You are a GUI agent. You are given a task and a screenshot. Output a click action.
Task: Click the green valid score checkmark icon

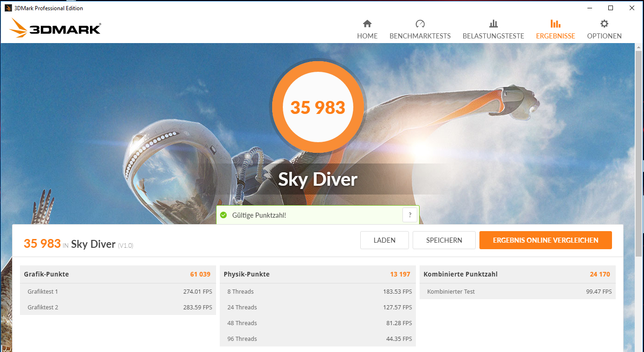tap(223, 215)
